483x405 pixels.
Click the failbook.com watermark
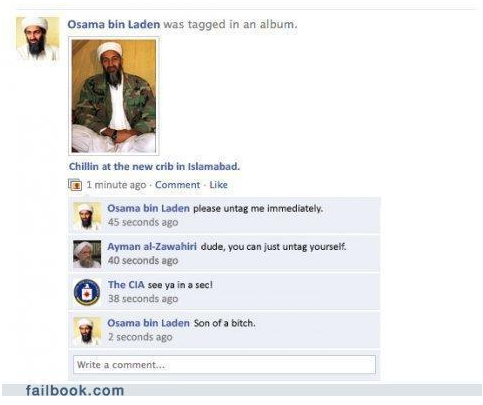pos(75,390)
